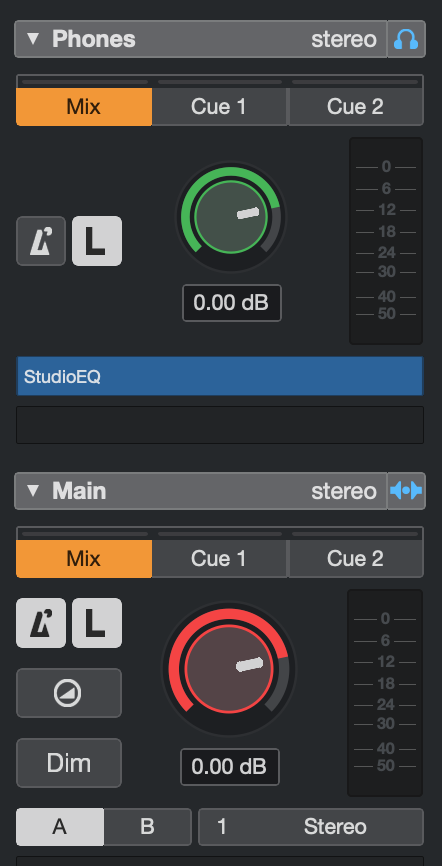
Task: Open the 1 Stereo output selector
Action: [311, 827]
